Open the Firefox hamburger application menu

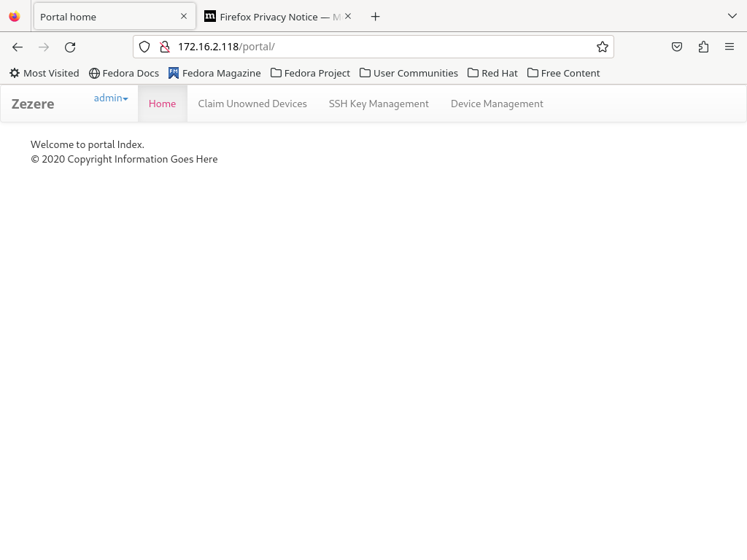[729, 47]
